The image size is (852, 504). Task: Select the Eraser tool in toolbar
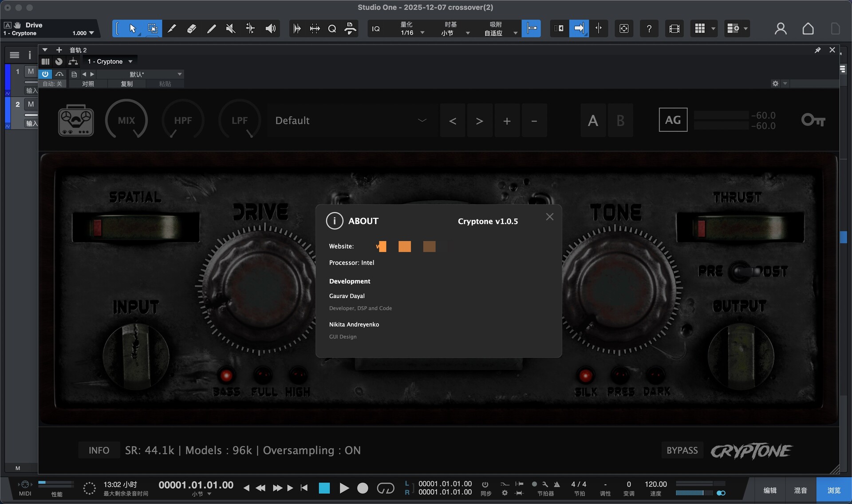tap(192, 29)
